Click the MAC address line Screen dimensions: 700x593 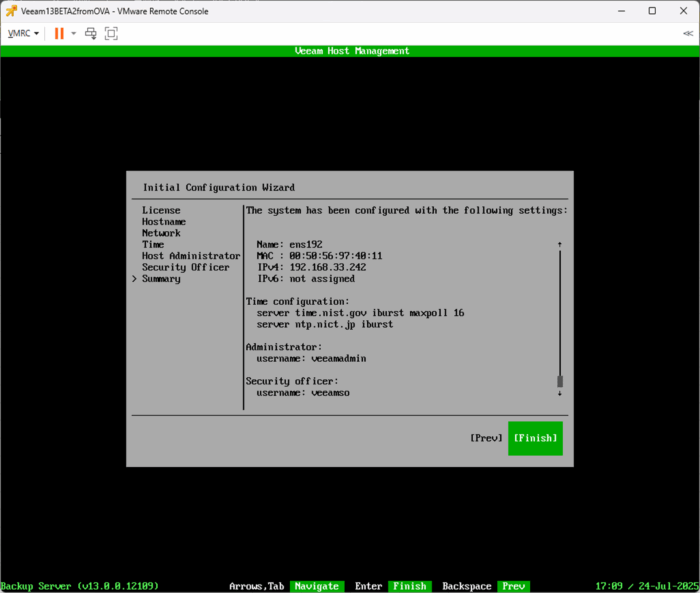[x=320, y=256]
